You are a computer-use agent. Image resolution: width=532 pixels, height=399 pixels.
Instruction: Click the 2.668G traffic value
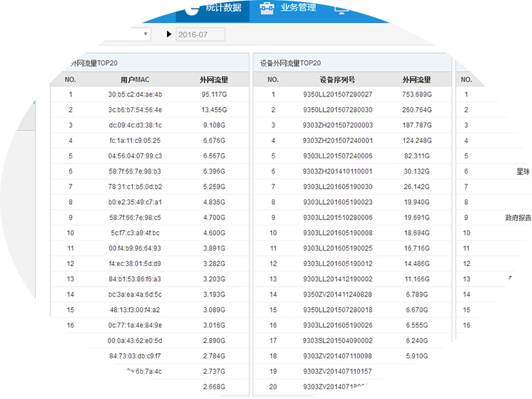(214, 386)
